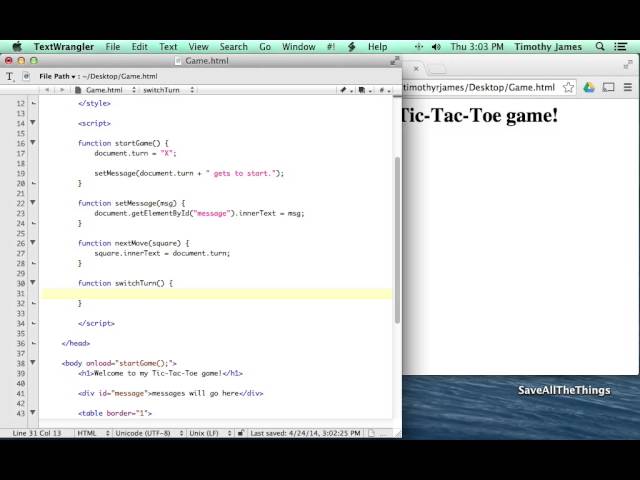Click the text options T icon
Image resolution: width=640 pixels, height=480 pixels.
10,76
